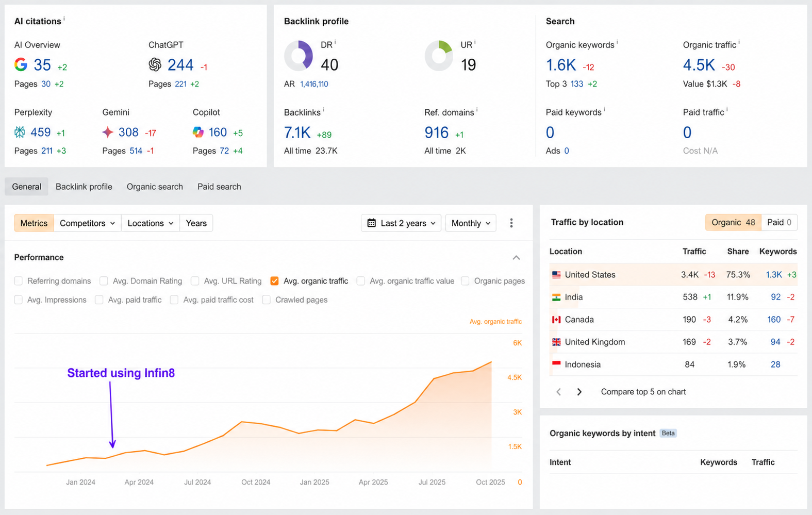
Task: Open Perplexity citations 459 link
Action: click(41, 132)
